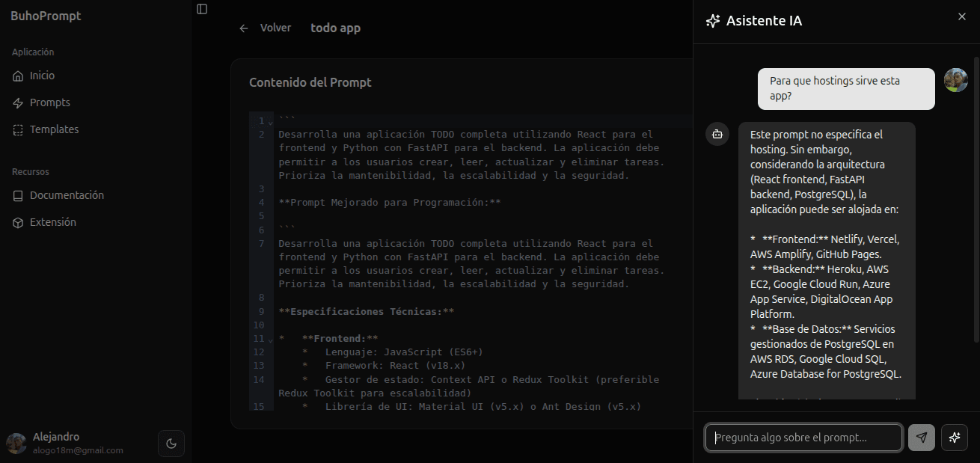Image resolution: width=980 pixels, height=463 pixels.
Task: Open Alejandro user account menu
Action: (x=79, y=444)
